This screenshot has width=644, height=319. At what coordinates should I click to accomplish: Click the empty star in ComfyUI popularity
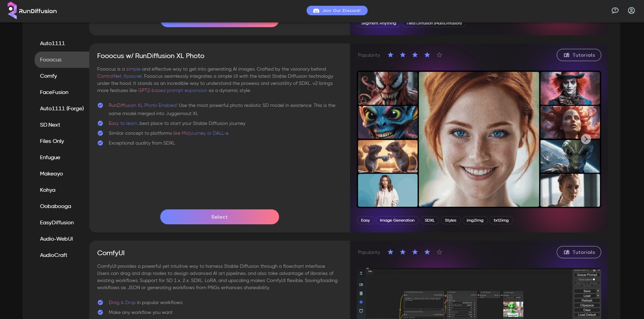(x=439, y=252)
